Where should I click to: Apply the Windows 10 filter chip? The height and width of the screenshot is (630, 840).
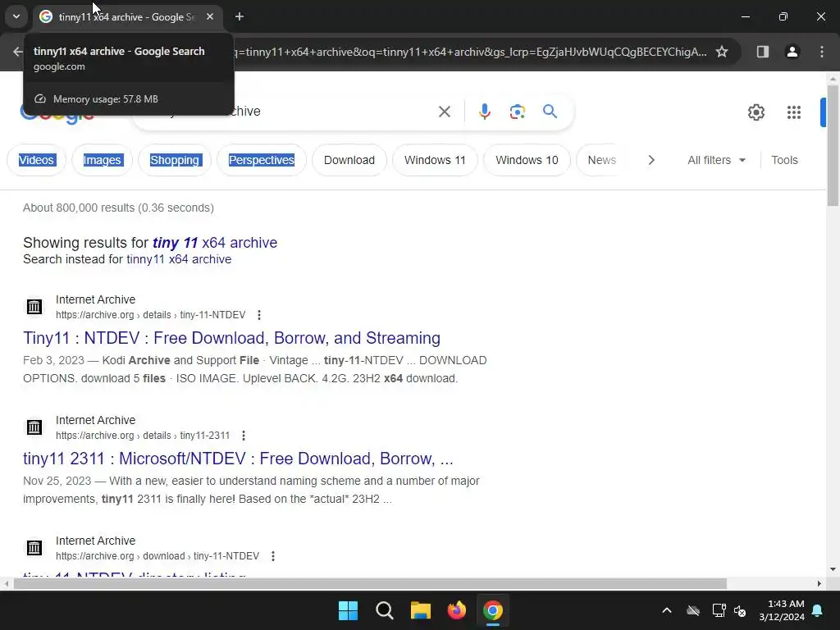[x=527, y=160]
